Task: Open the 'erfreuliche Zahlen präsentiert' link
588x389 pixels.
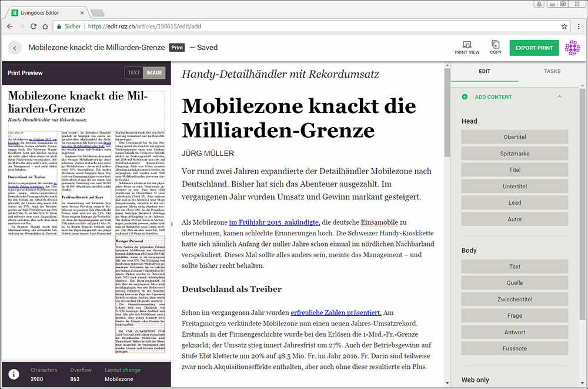Action: (336, 312)
